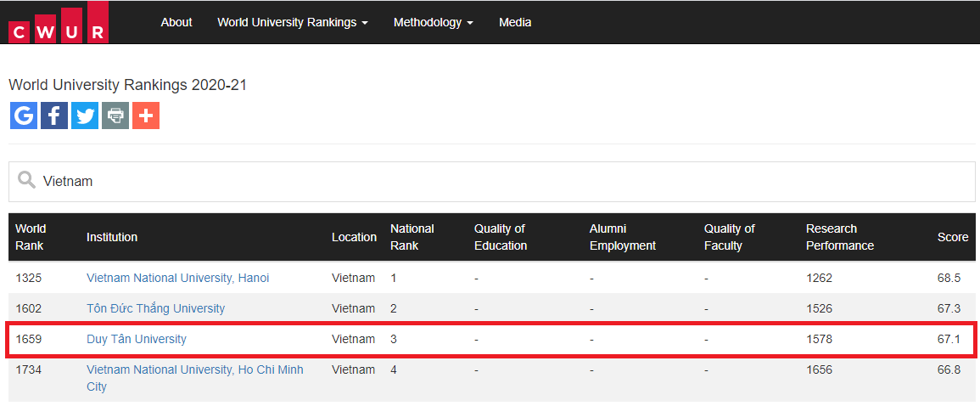The width and height of the screenshot is (980, 406).
Task: Open the About menu item
Action: click(x=176, y=22)
